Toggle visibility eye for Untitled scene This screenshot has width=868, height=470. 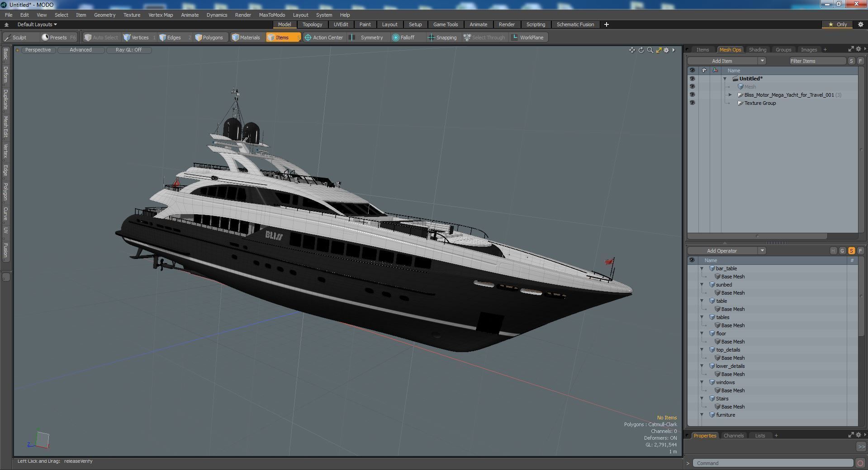(x=692, y=79)
